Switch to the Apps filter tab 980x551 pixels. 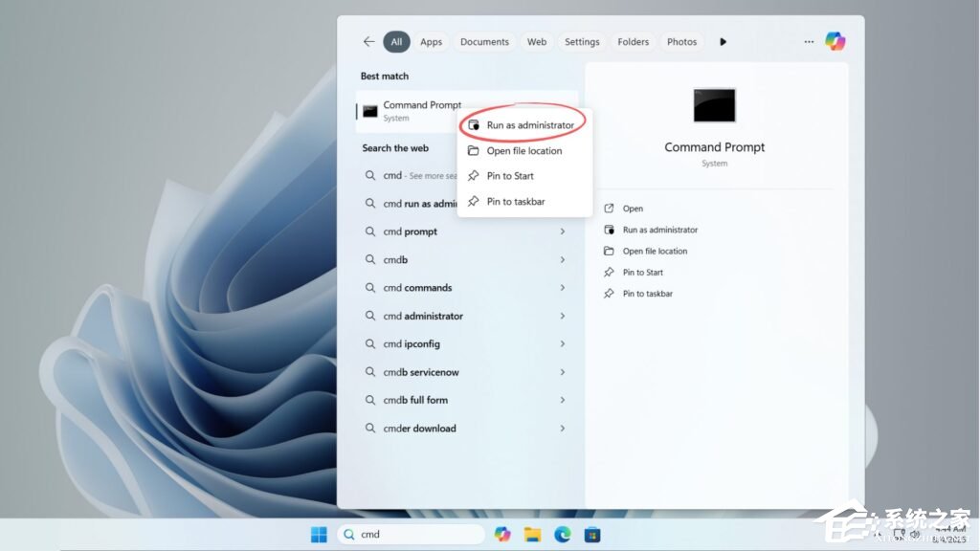tap(431, 41)
